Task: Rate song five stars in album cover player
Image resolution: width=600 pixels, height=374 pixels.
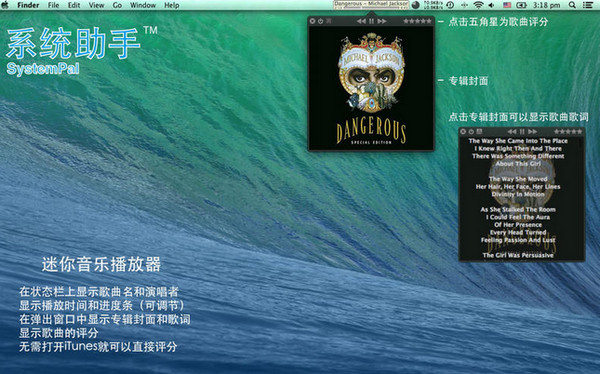Action: (x=429, y=21)
